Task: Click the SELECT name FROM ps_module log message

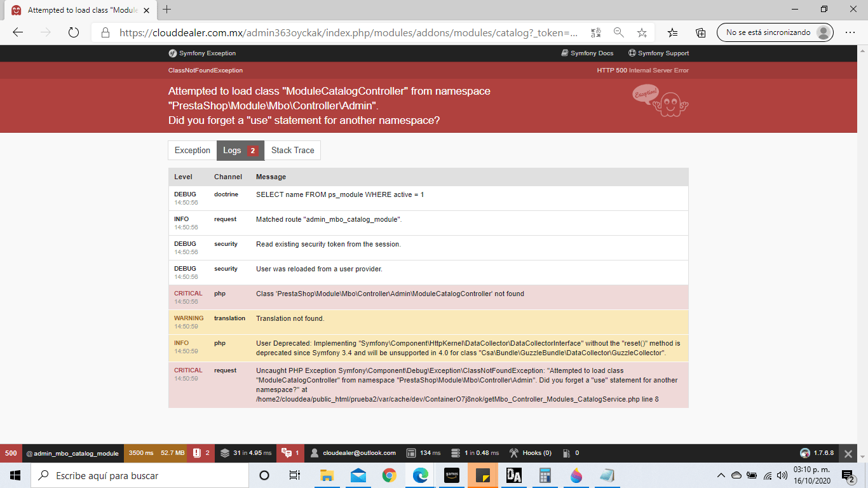Action: (340, 194)
